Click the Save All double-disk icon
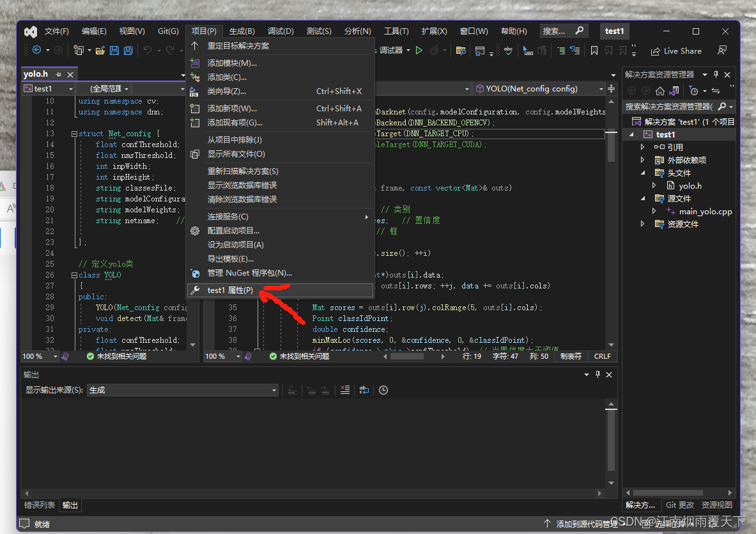This screenshot has width=756, height=534. pyautogui.click(x=128, y=50)
